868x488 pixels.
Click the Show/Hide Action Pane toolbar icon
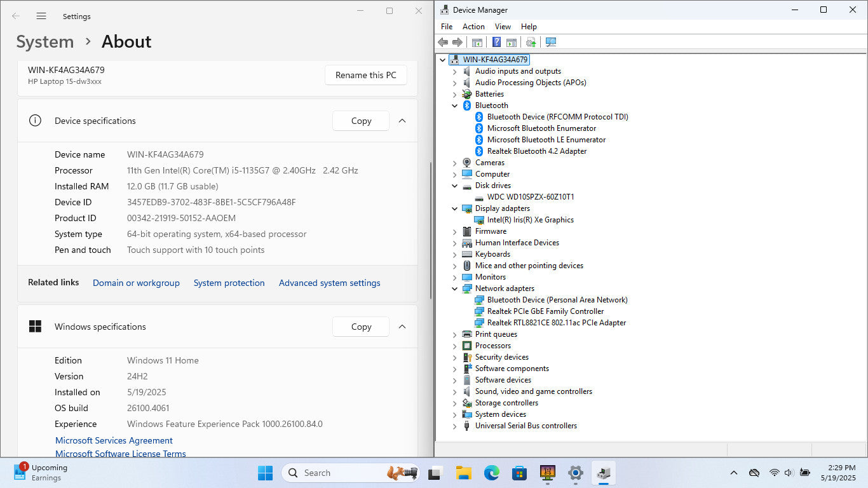512,43
